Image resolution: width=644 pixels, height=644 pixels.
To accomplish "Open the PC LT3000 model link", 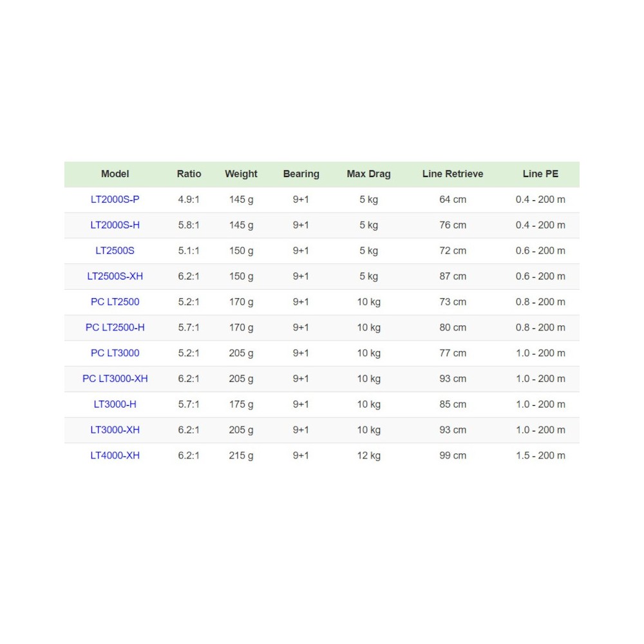I will (115, 353).
